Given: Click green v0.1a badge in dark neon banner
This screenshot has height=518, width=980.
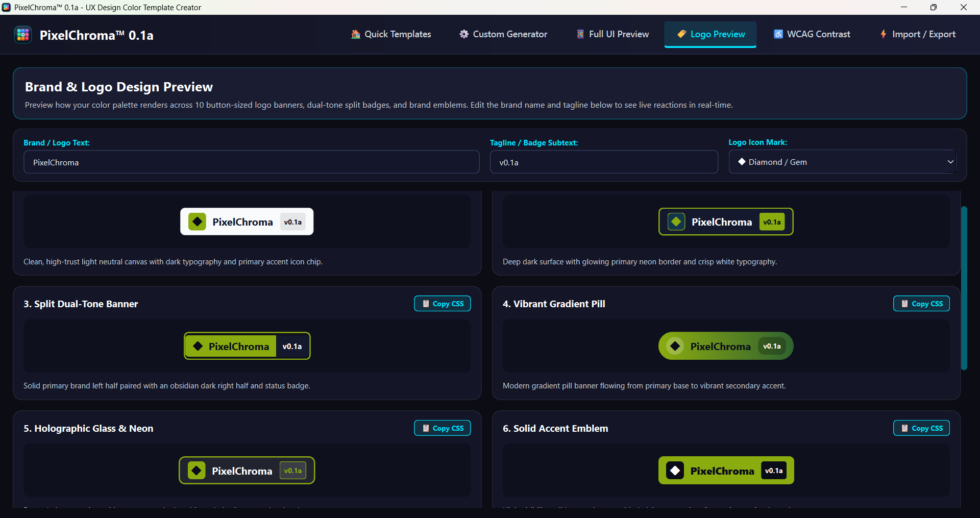Looking at the screenshot, I should coord(772,222).
